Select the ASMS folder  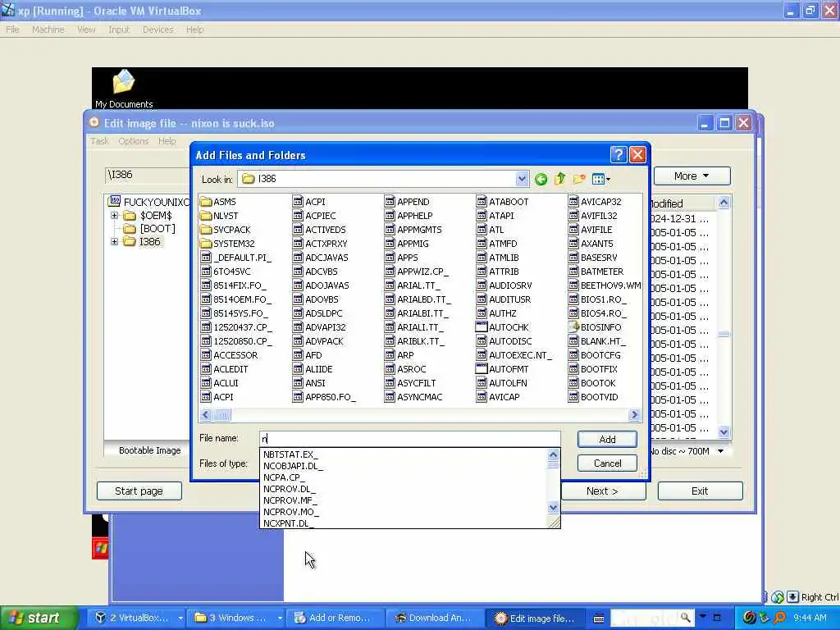click(218, 202)
